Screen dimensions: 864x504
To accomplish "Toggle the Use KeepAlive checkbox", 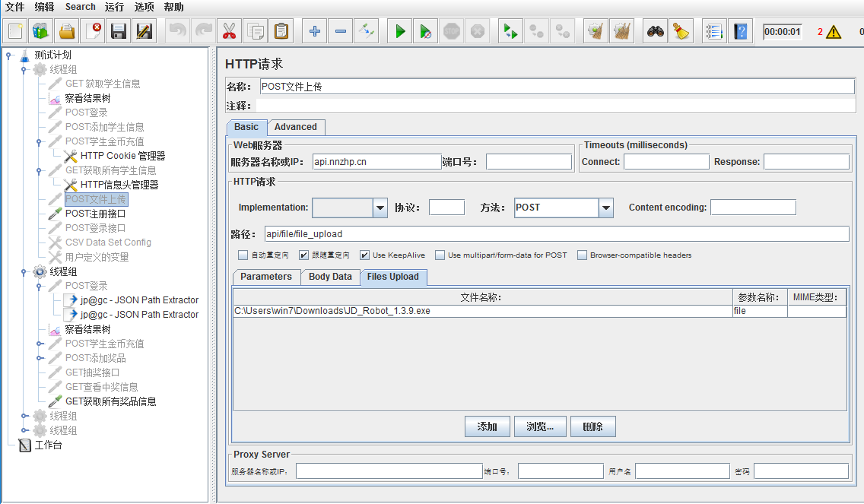I will click(365, 255).
